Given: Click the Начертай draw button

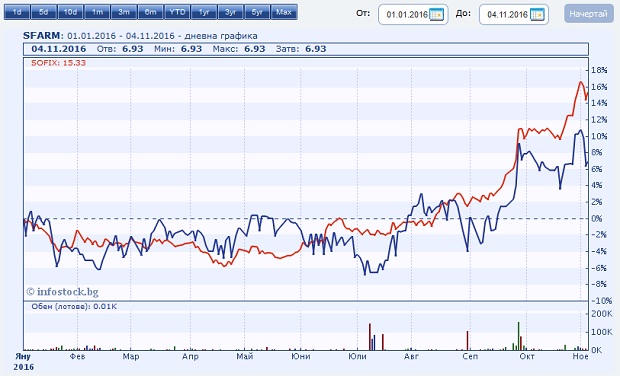Looking at the screenshot, I should click(x=588, y=14).
